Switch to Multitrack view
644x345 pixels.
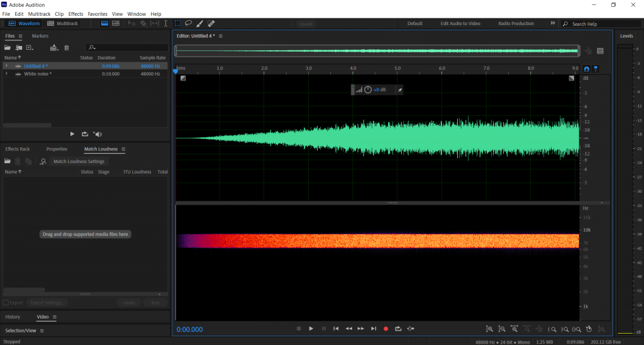click(x=64, y=23)
